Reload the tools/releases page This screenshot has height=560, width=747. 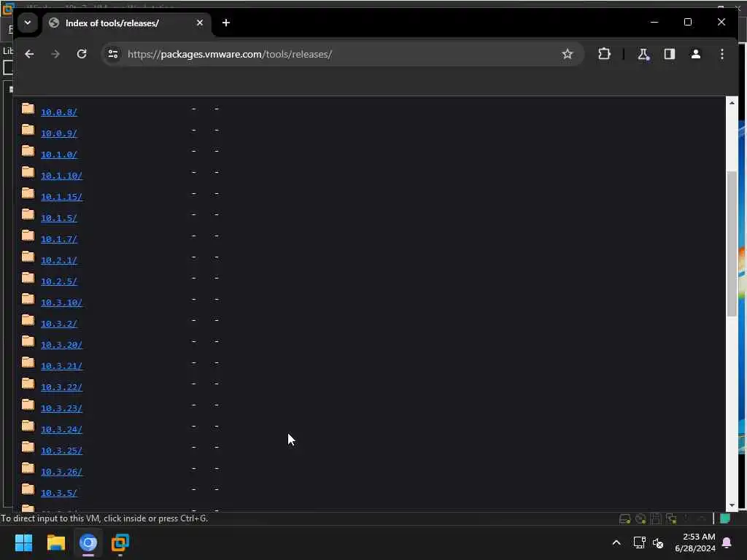point(82,54)
